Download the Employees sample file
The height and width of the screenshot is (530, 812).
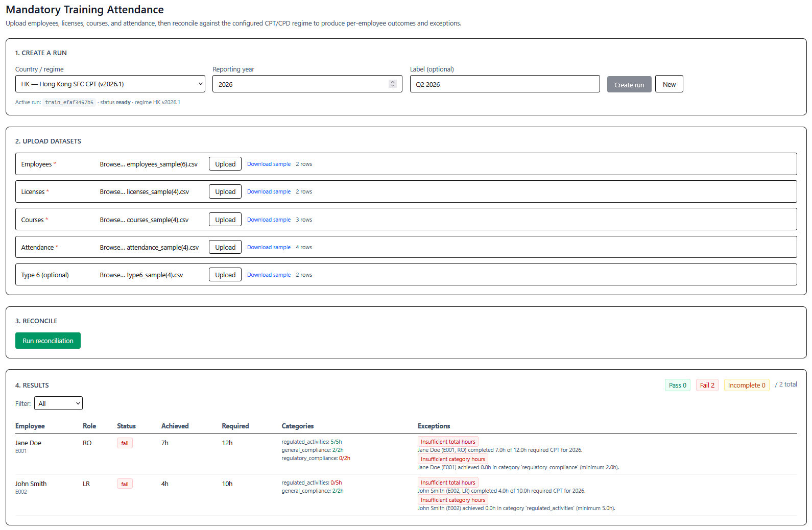tap(269, 164)
